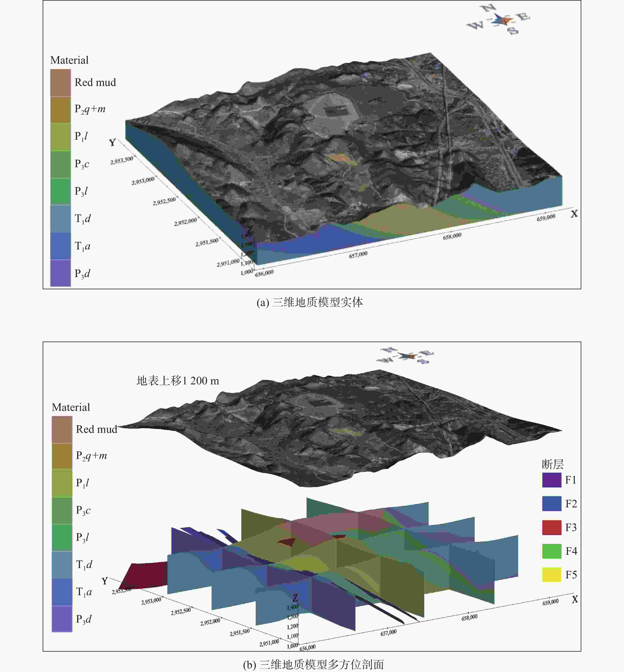Click the P2q+m swatch in the top legend
The width and height of the screenshot is (624, 672).
(x=60, y=110)
